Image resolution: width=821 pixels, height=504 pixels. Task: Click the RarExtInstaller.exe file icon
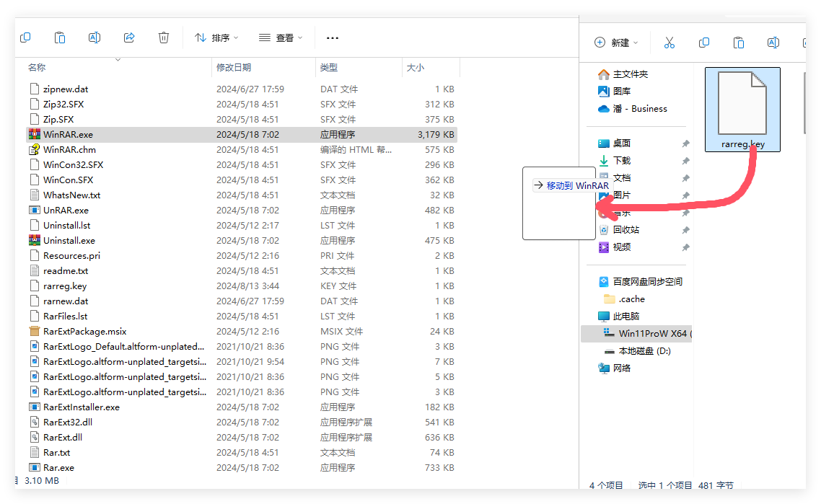click(35, 407)
